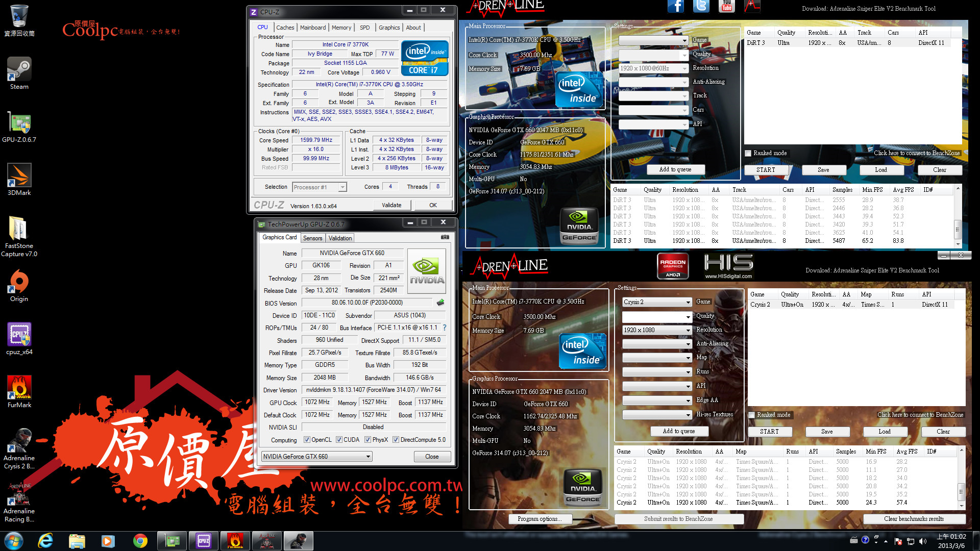Open the Map dropdown in the Crysis 2 window
This screenshot has height=551, width=980.
click(x=657, y=358)
